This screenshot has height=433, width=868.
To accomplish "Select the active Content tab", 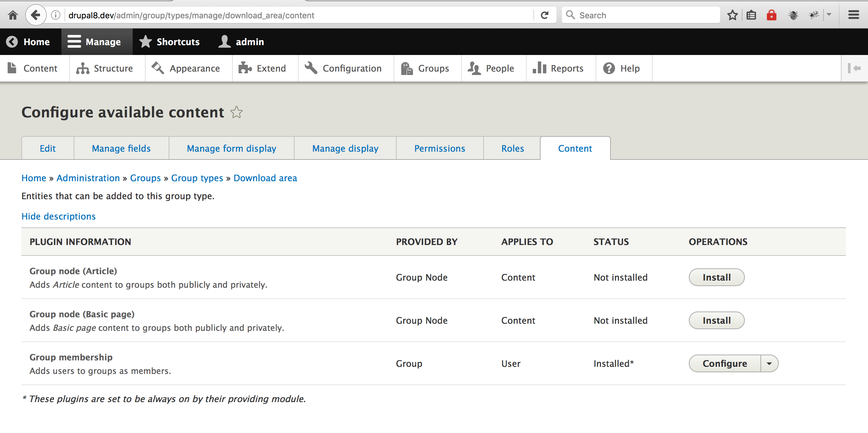I will [575, 148].
